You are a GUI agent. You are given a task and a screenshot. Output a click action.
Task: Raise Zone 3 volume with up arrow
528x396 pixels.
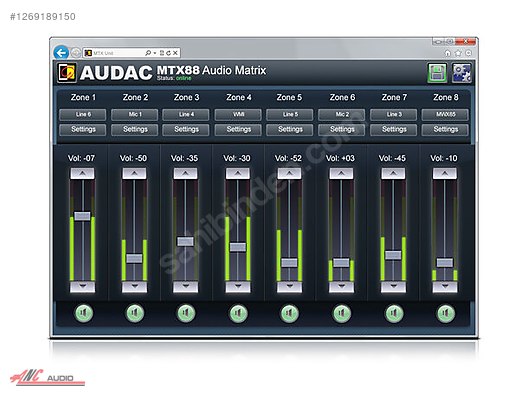(x=186, y=173)
